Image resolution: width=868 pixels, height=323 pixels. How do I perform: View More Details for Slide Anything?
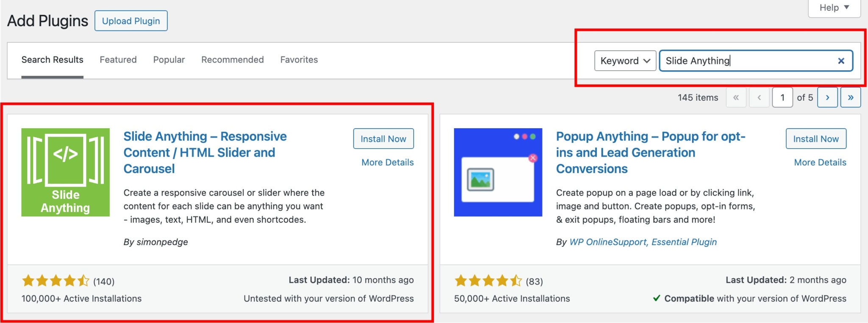[388, 163]
